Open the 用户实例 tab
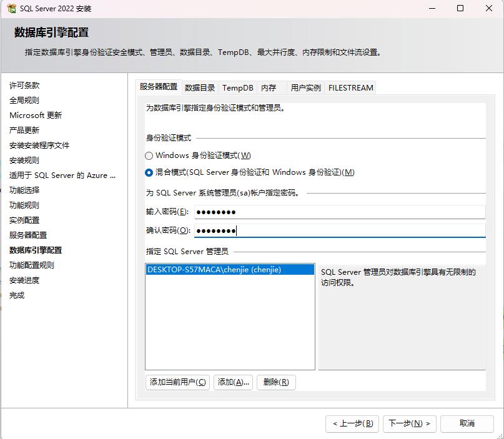The height and width of the screenshot is (439, 504). pos(306,88)
